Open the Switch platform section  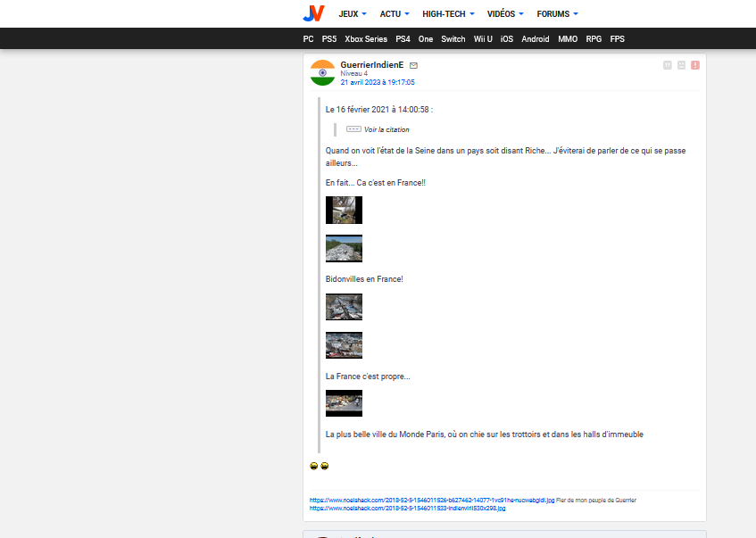pos(453,39)
